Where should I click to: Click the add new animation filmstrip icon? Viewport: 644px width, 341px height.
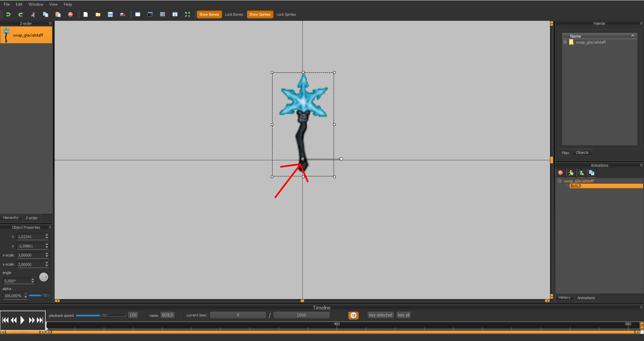[581, 173]
